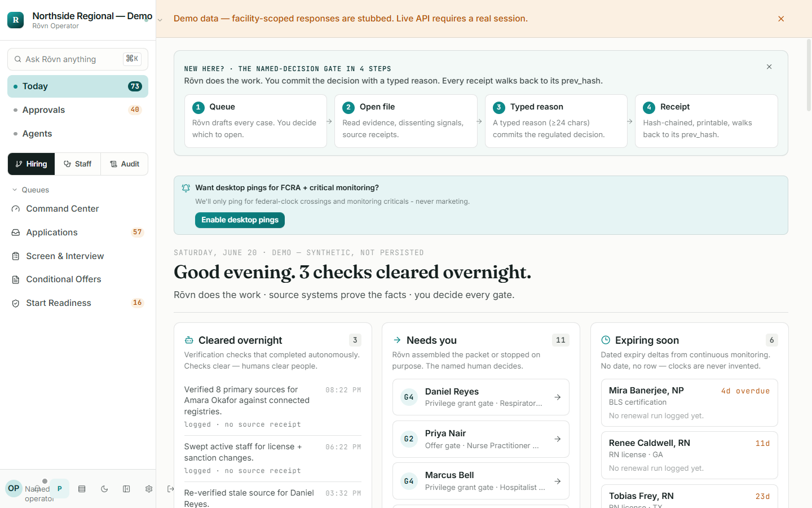Click 'Enable desktop pings' button
This screenshot has height=508, width=812.
click(240, 220)
